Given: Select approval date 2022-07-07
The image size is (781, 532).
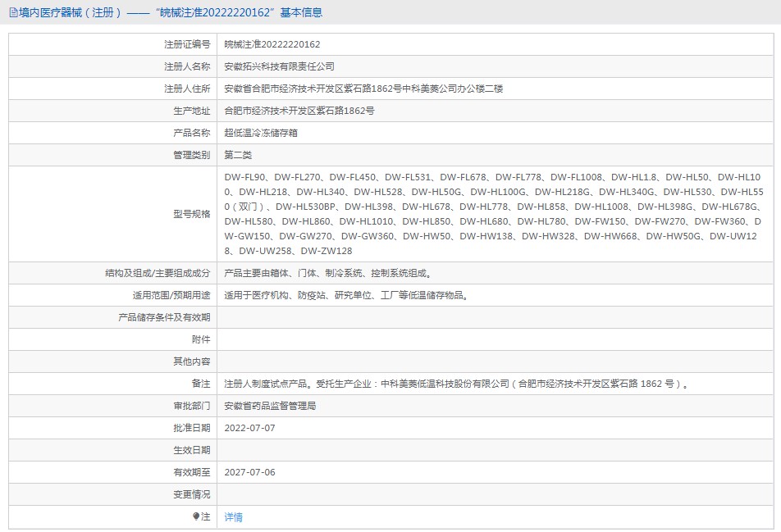Looking at the screenshot, I should point(249,428).
